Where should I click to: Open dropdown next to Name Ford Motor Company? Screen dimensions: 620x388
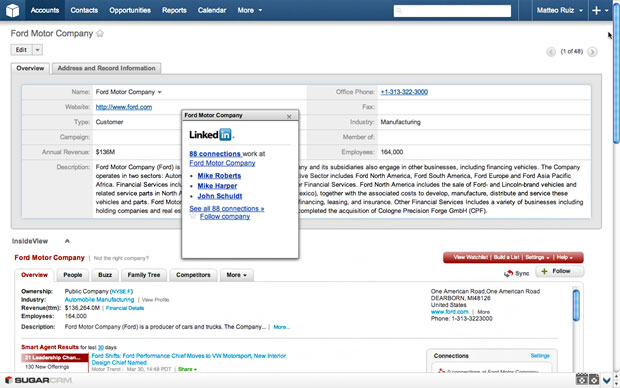(160, 92)
